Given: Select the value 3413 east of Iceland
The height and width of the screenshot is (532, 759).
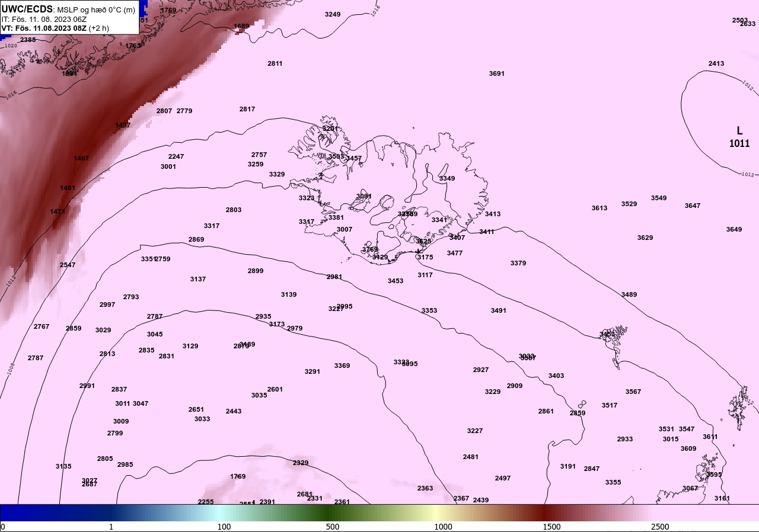Looking at the screenshot, I should coord(493,214).
